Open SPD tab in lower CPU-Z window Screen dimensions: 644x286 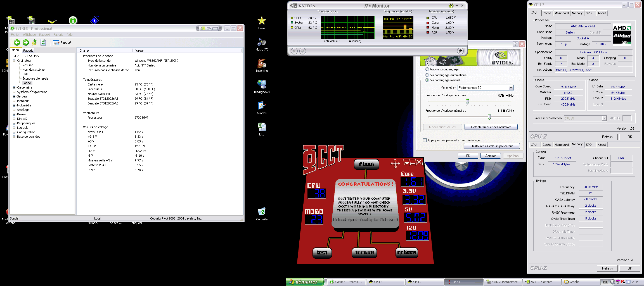click(x=589, y=145)
